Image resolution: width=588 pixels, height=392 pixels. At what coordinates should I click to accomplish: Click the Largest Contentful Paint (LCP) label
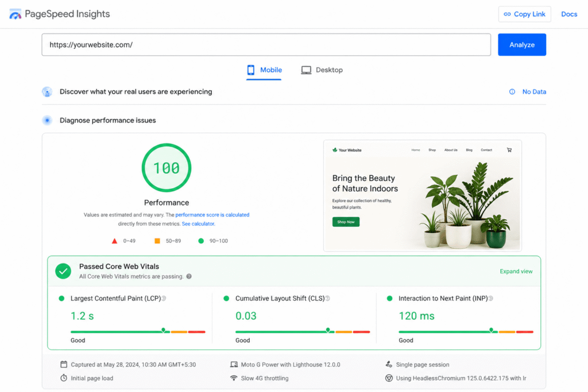click(115, 298)
